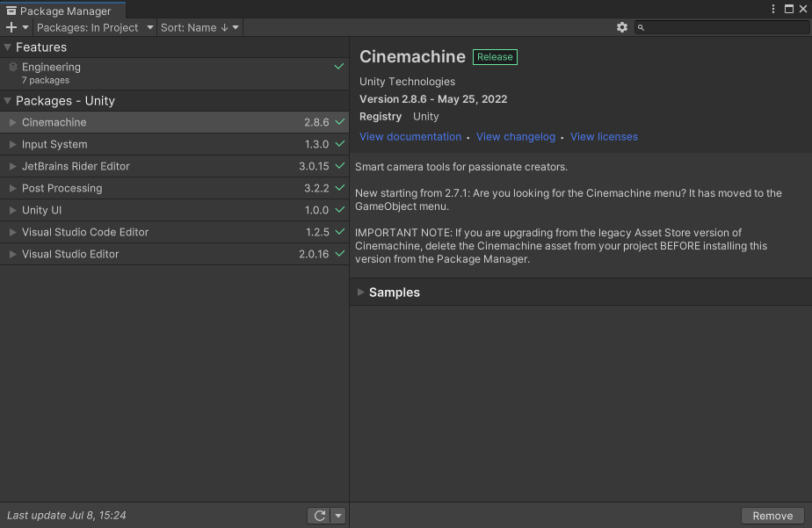Click the Version 2.8.6 - May 25, 2022 text
This screenshot has width=812, height=528.
(433, 99)
